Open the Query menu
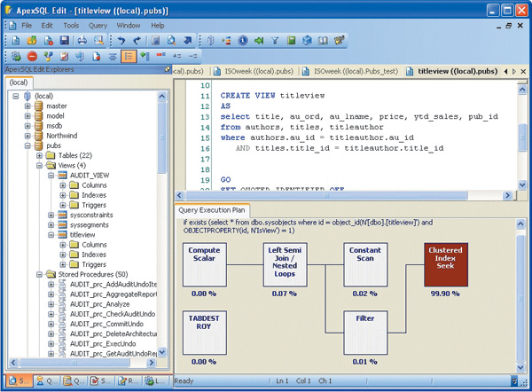Screen dimensions: 532x392 coord(98,26)
